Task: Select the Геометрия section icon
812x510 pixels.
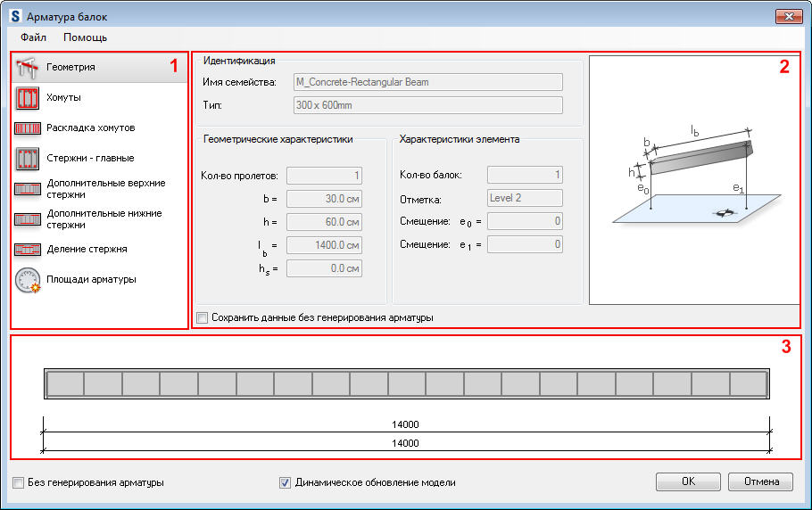Action: (x=27, y=67)
